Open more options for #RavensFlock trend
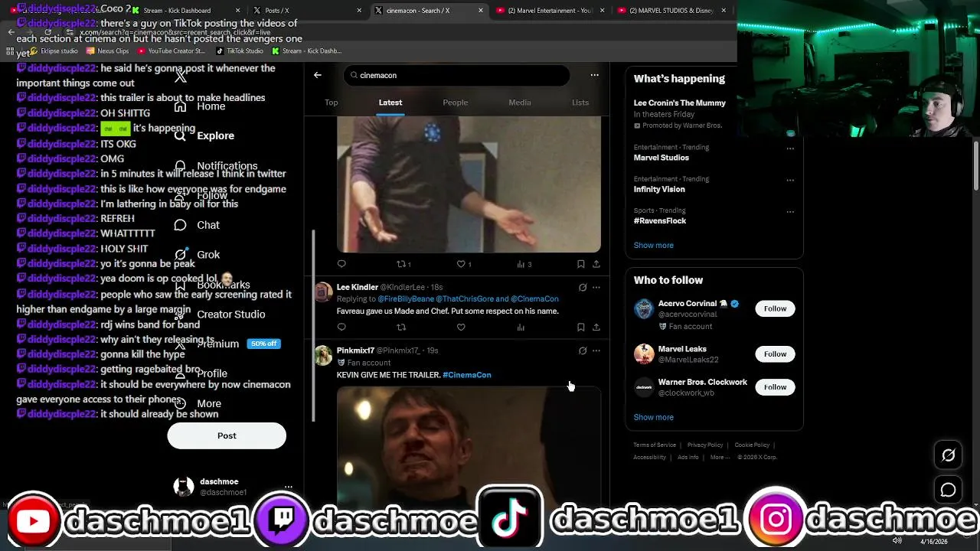Image resolution: width=980 pixels, height=551 pixels. click(x=790, y=212)
